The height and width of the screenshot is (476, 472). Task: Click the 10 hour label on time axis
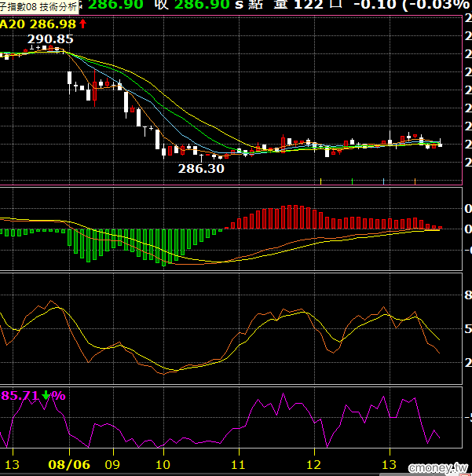coord(163,464)
